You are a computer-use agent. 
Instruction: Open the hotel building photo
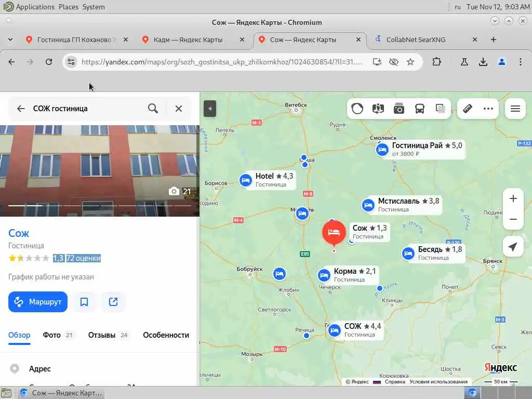100,170
